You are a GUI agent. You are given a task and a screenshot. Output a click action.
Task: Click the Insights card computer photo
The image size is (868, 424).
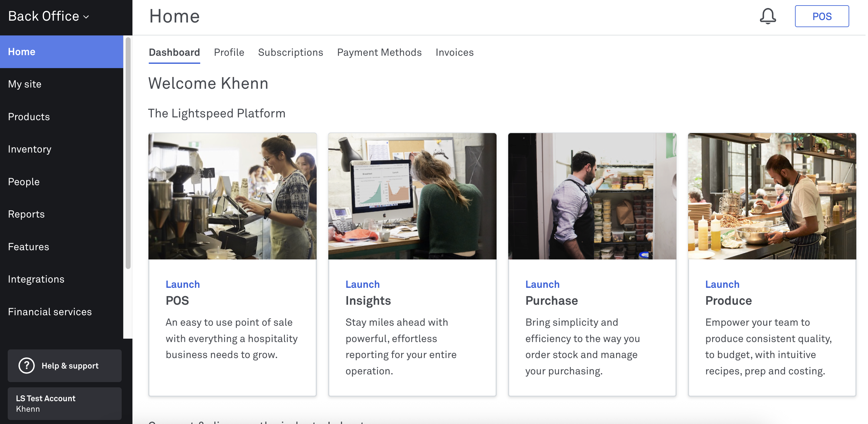[x=412, y=196]
